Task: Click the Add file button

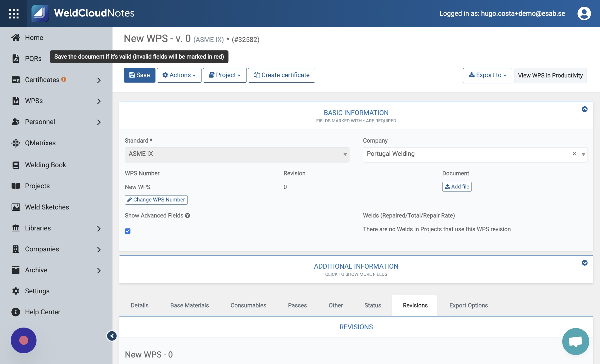Action: point(457,187)
